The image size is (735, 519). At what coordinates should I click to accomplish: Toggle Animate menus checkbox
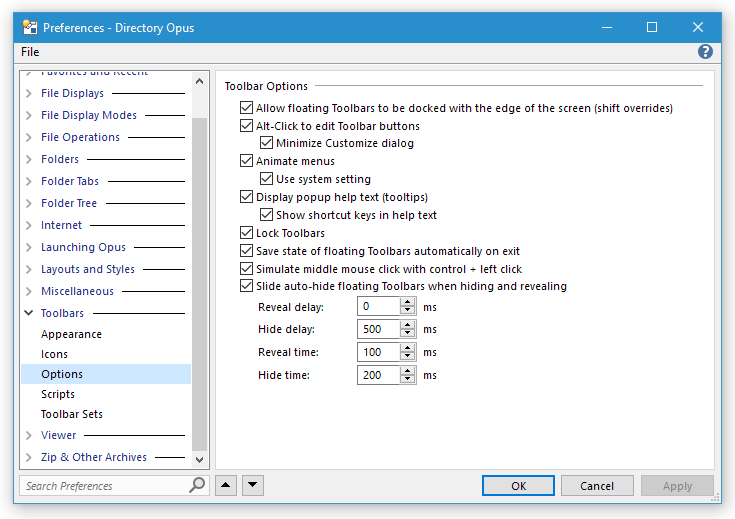tap(246, 161)
